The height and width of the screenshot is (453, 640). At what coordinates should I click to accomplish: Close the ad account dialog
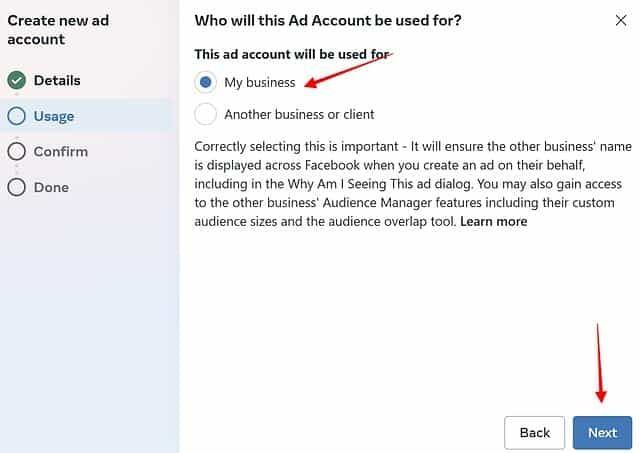621,20
